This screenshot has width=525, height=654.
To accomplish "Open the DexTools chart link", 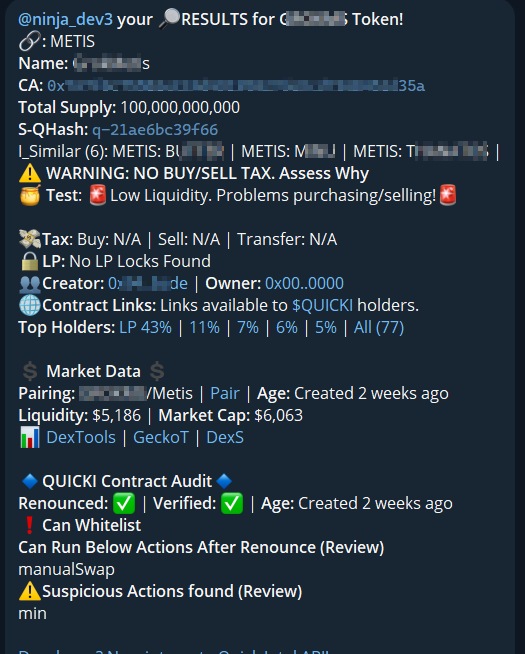I will pyautogui.click(x=81, y=438).
